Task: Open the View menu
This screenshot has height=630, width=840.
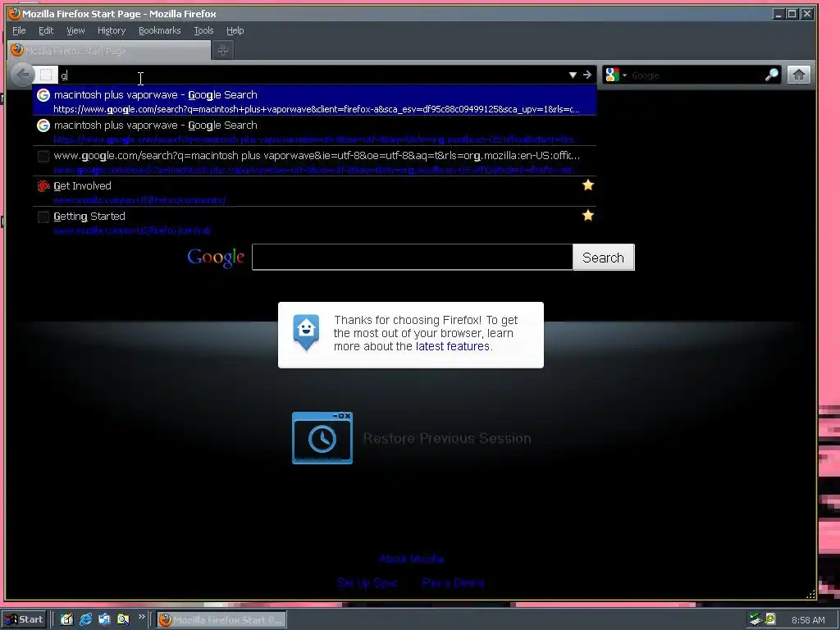Action: point(75,30)
